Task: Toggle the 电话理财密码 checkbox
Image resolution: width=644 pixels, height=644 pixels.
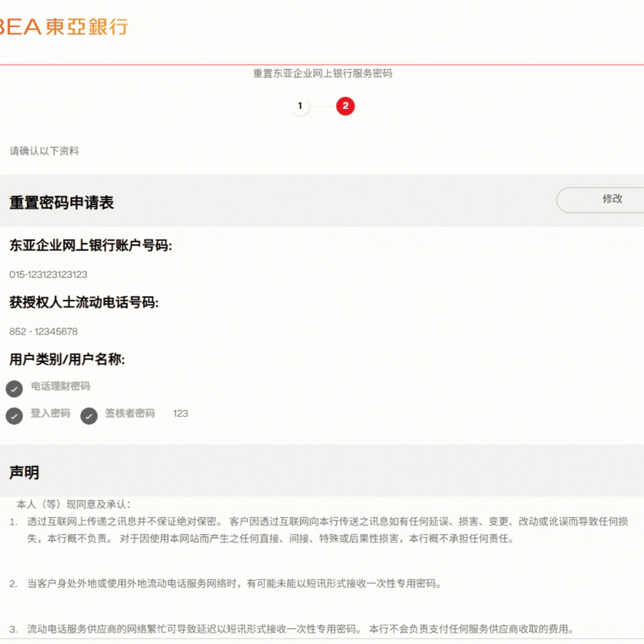Action: [x=14, y=389]
